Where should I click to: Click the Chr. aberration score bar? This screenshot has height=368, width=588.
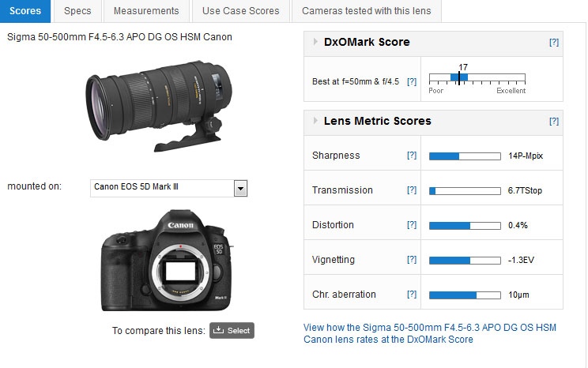pos(465,295)
